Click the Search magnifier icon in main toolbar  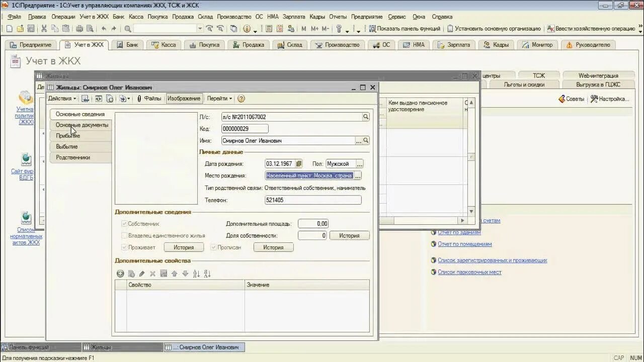[x=128, y=29]
